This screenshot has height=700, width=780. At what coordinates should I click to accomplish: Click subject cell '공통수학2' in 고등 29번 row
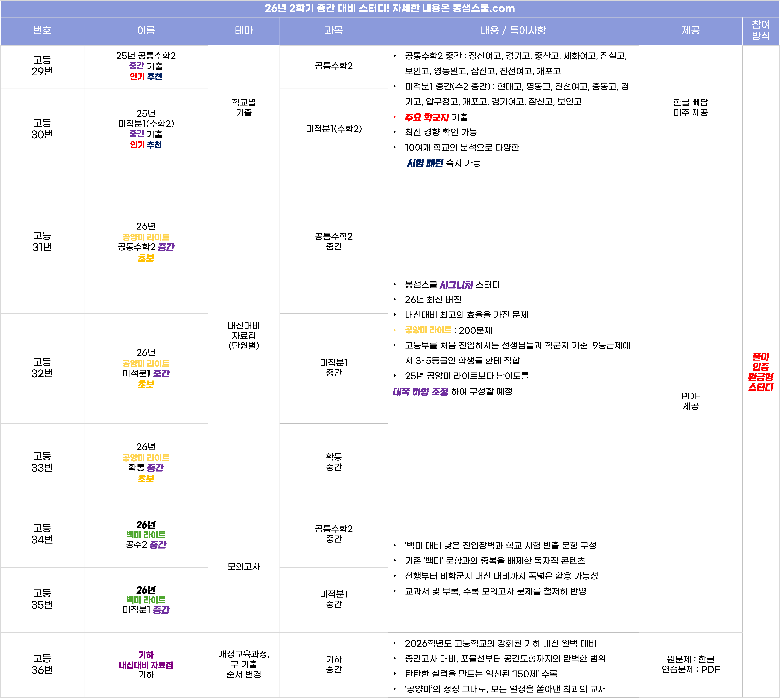coord(334,67)
